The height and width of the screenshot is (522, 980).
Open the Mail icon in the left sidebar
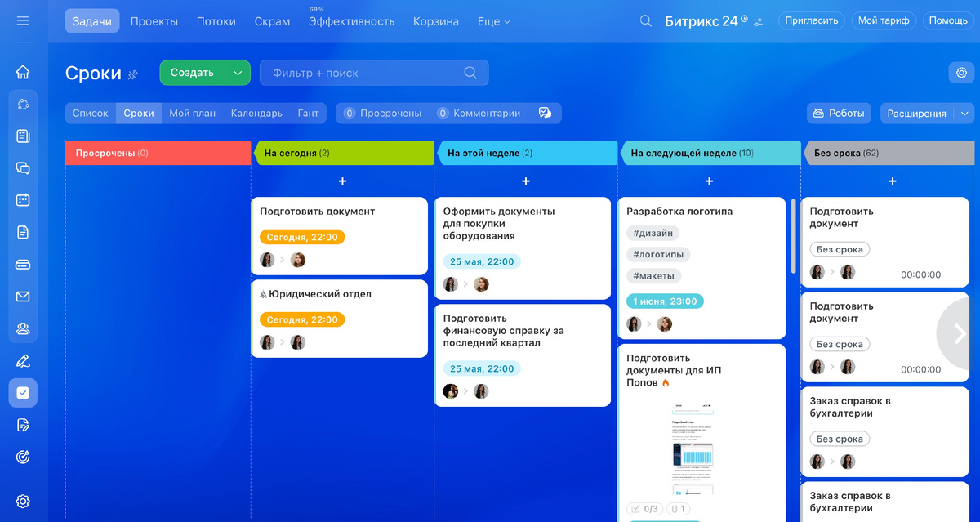click(23, 296)
